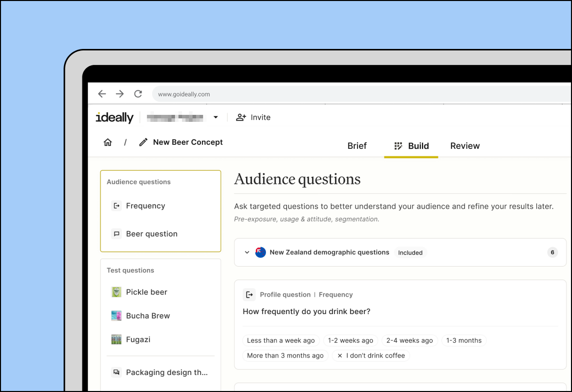Click the I don't drink coffee text
The image size is (572, 392).
click(375, 356)
